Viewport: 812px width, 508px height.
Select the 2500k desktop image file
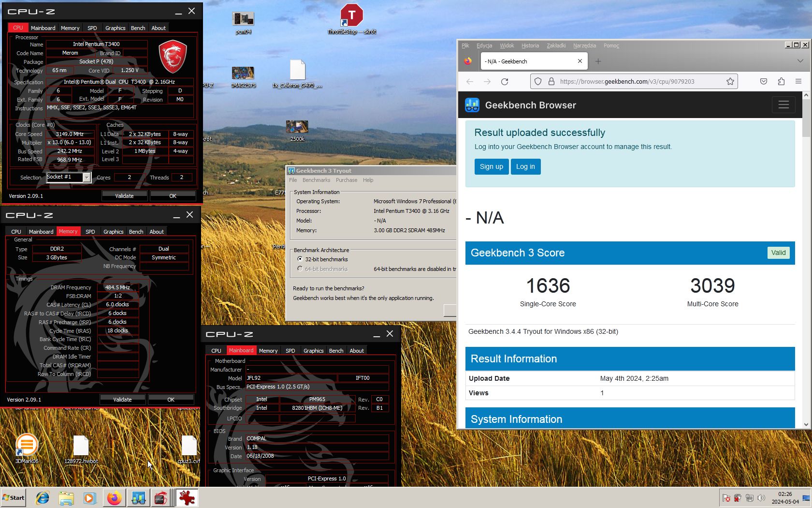(297, 131)
